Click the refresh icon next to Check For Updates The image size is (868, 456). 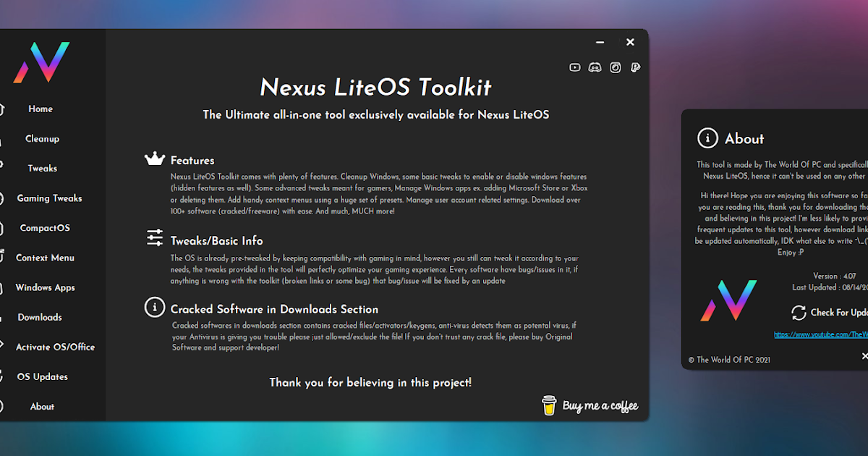799,311
